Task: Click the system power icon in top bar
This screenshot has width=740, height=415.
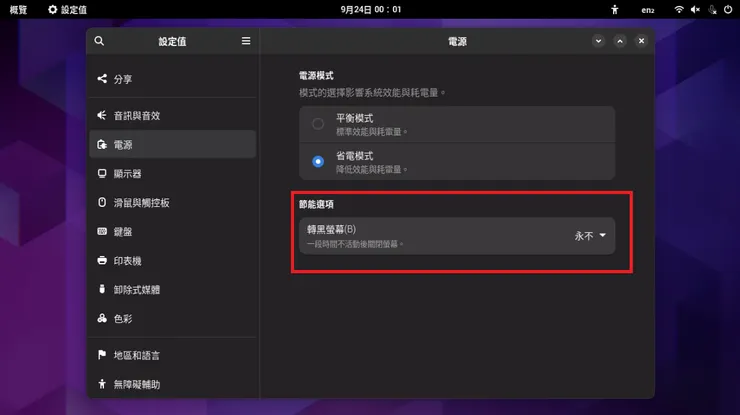Action: point(728,9)
